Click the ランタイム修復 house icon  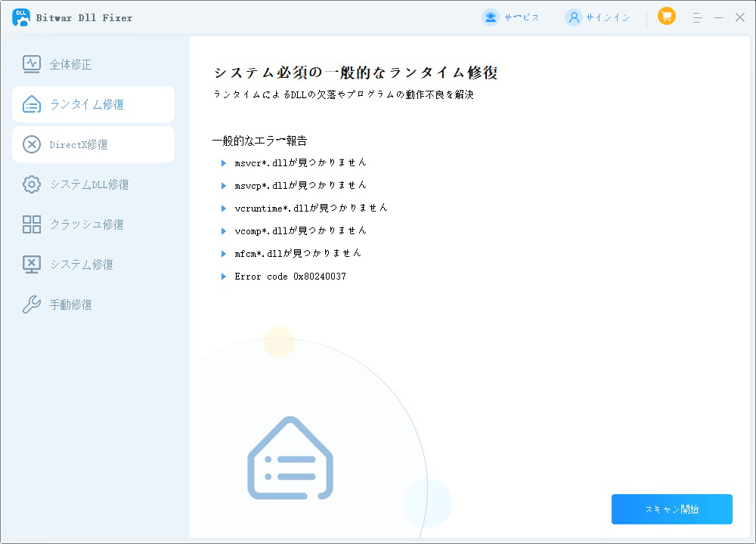[x=32, y=104]
